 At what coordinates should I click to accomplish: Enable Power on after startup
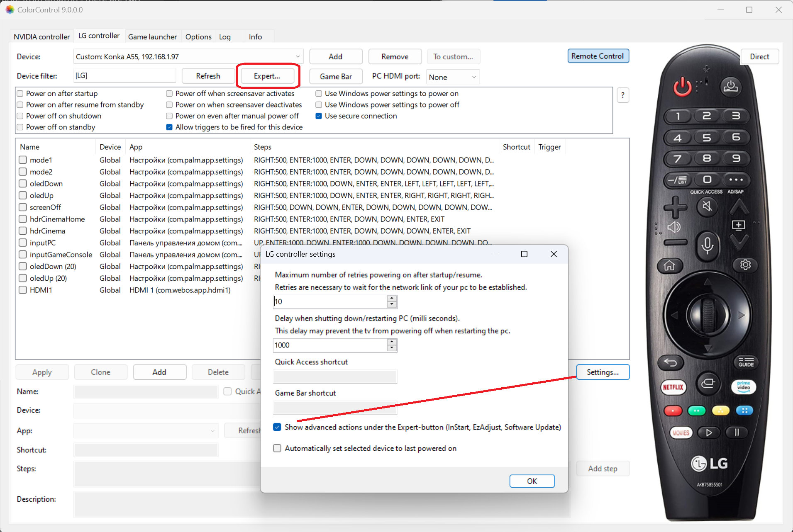coord(20,94)
